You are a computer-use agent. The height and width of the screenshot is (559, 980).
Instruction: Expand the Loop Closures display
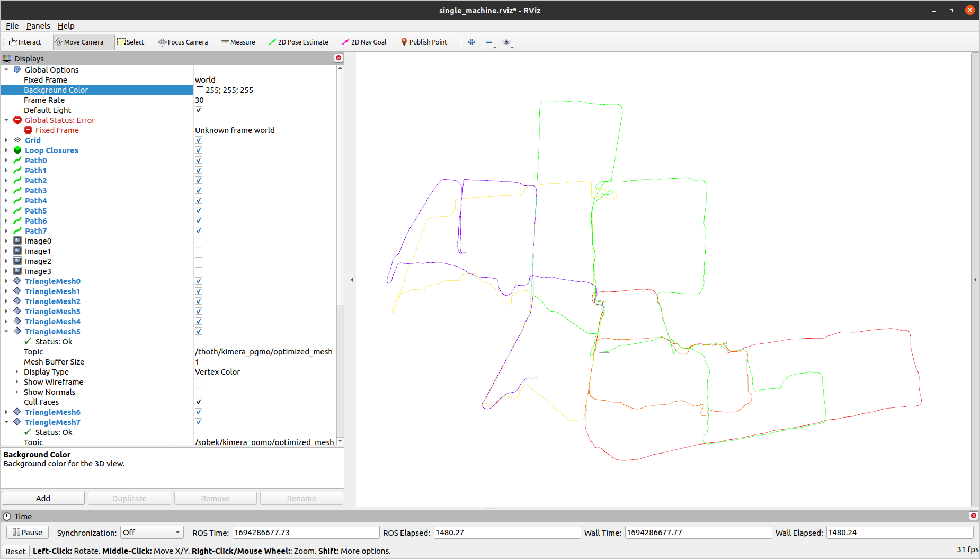click(6, 150)
